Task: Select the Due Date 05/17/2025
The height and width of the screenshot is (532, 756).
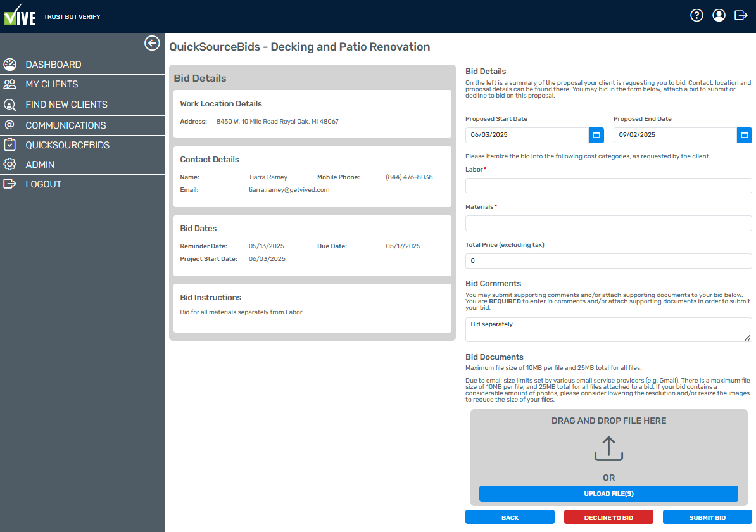Action: pos(403,246)
